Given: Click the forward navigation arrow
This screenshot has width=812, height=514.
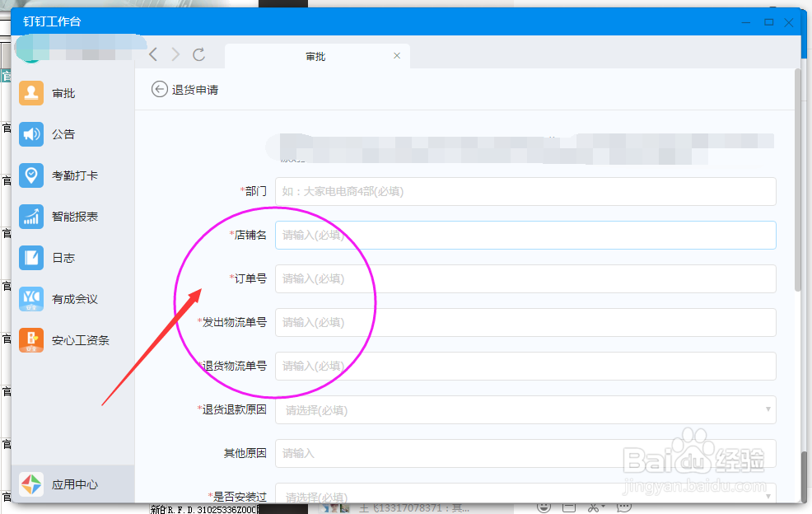Looking at the screenshot, I should coord(175,54).
